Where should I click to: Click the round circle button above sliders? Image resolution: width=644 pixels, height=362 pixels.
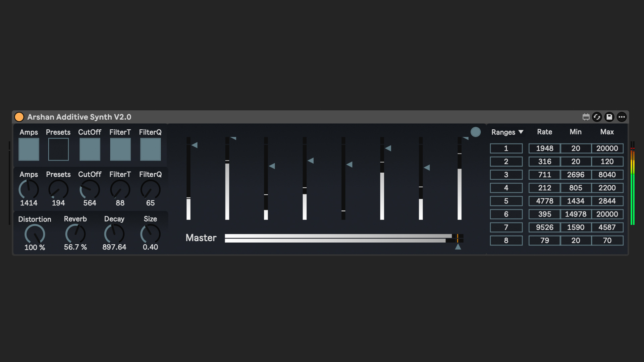click(x=475, y=132)
